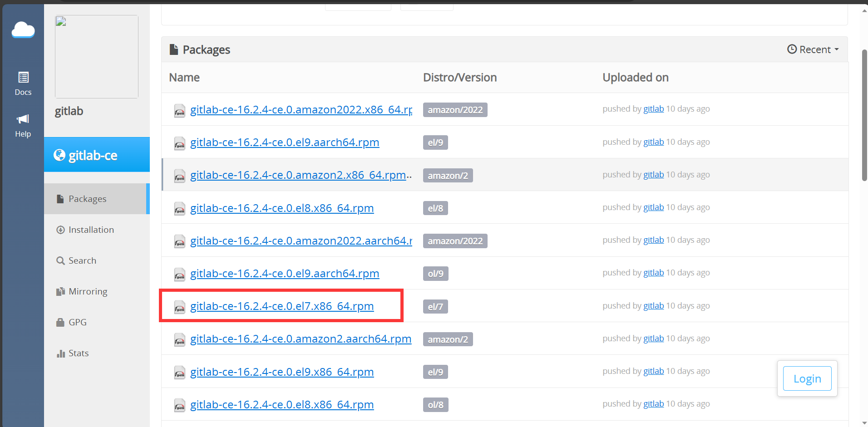Open gitlab uploader link in ol/9 row

click(653, 273)
